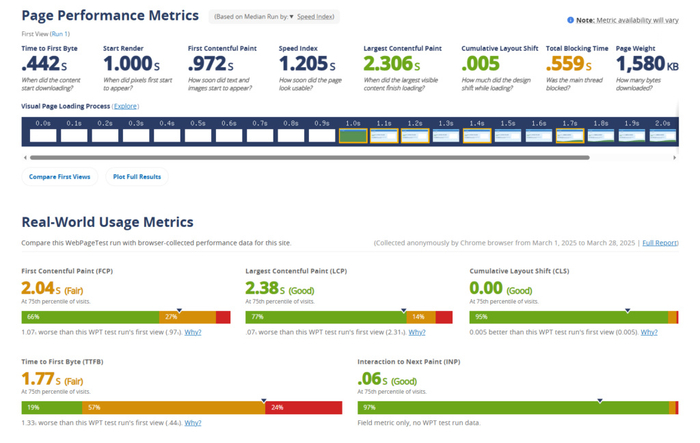Click the 95% green segment of the CLS bar
The image size is (700, 443).
click(x=569, y=317)
